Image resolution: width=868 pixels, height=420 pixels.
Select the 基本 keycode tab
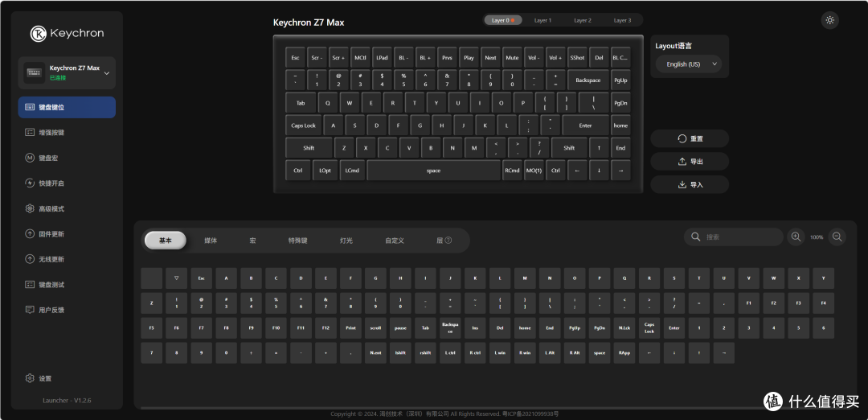point(165,241)
